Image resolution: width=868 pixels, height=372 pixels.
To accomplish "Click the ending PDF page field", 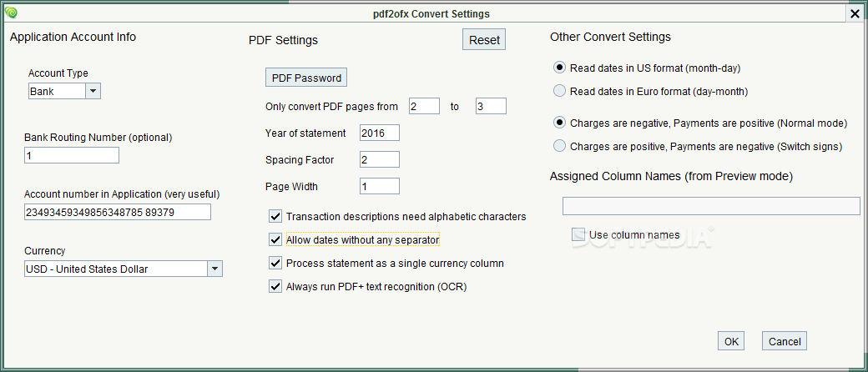I will [x=491, y=106].
